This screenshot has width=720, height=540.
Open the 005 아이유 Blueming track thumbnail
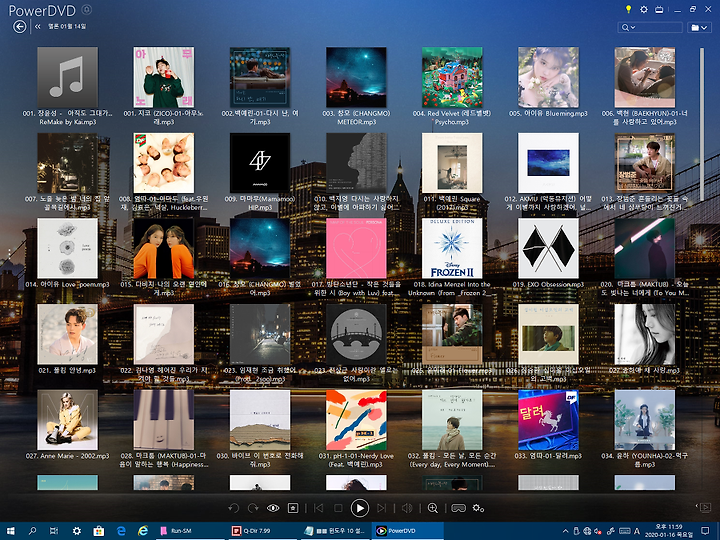click(x=548, y=77)
